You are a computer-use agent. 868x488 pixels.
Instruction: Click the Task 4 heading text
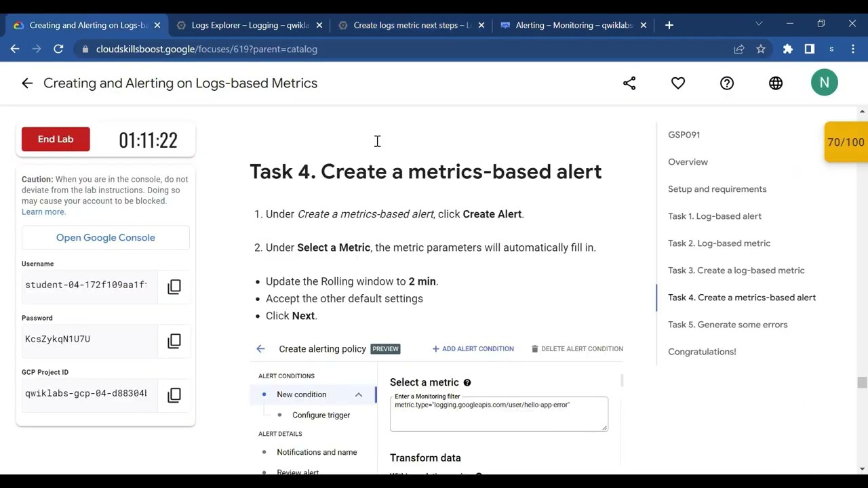(426, 171)
